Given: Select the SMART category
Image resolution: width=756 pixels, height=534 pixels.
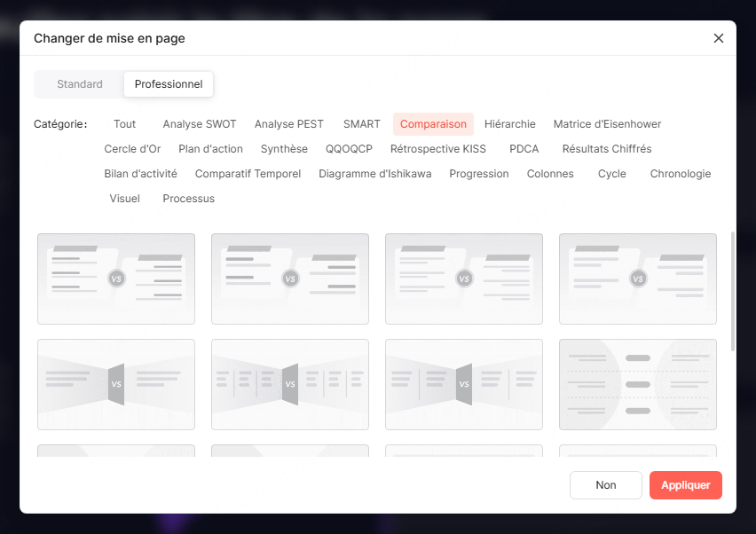Looking at the screenshot, I should pyautogui.click(x=362, y=124).
